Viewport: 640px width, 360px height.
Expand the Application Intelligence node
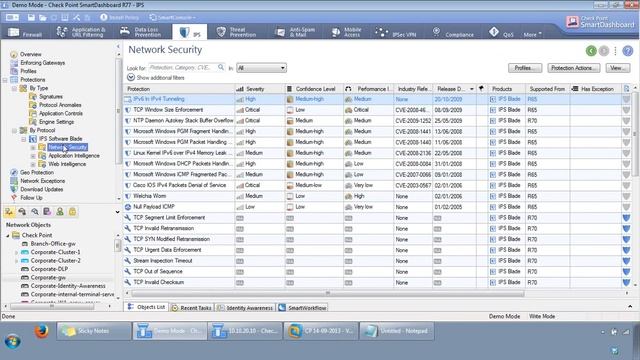(33, 156)
